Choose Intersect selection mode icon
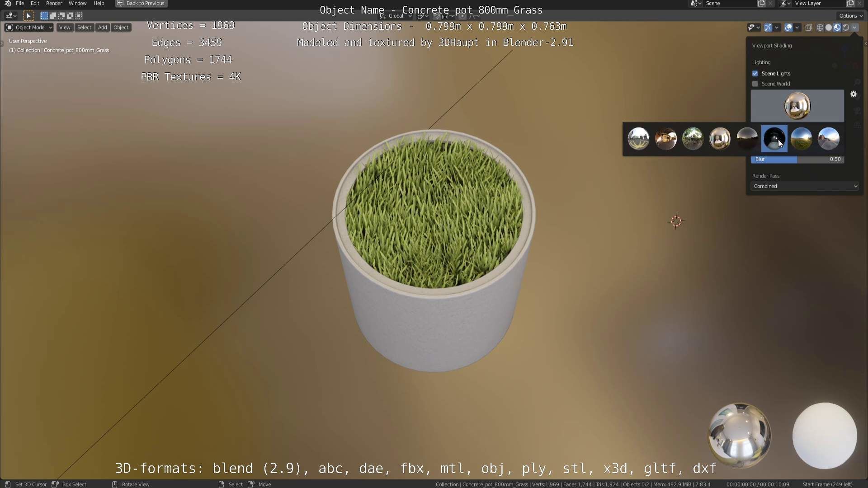868x488 pixels. (x=79, y=16)
